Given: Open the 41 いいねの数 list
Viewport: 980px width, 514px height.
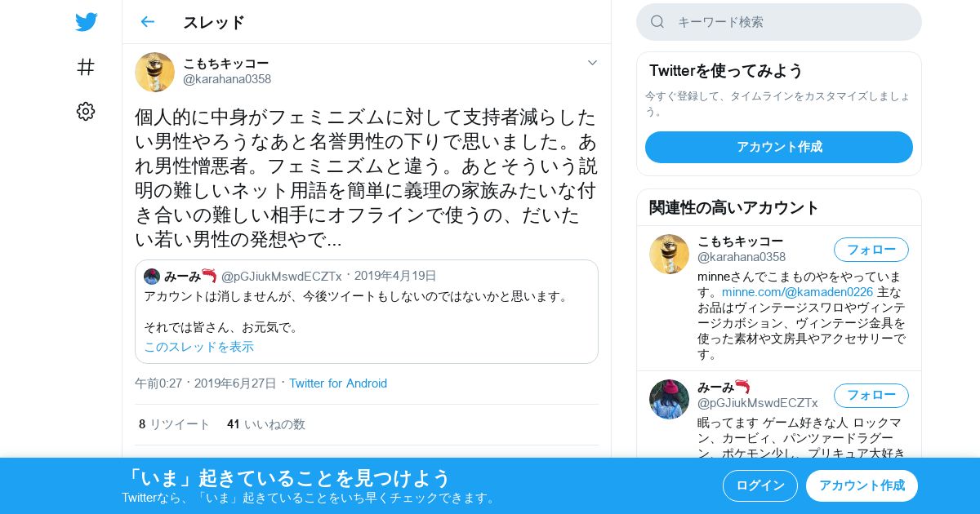Looking at the screenshot, I should tap(266, 424).
